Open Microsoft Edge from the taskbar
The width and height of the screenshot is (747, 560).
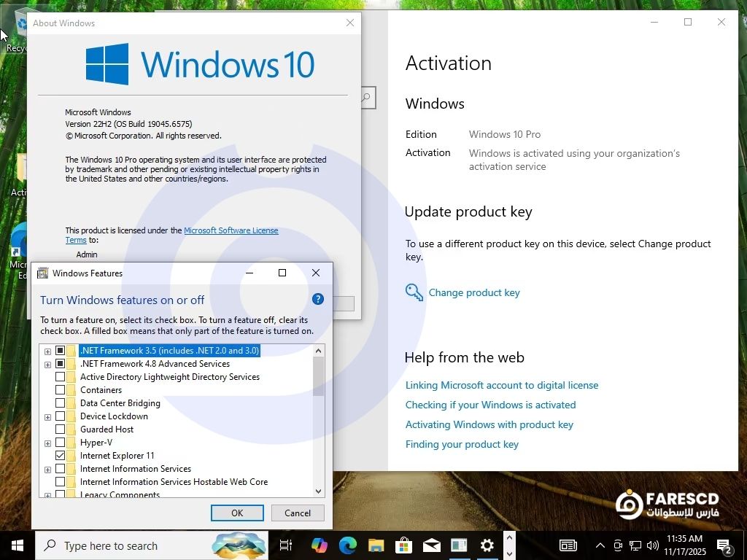347,545
